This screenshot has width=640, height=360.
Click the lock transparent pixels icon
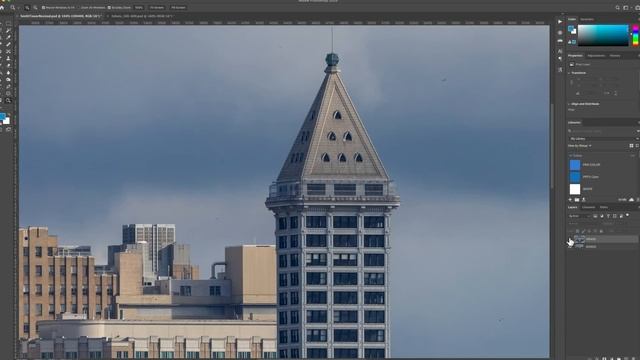(577, 231)
